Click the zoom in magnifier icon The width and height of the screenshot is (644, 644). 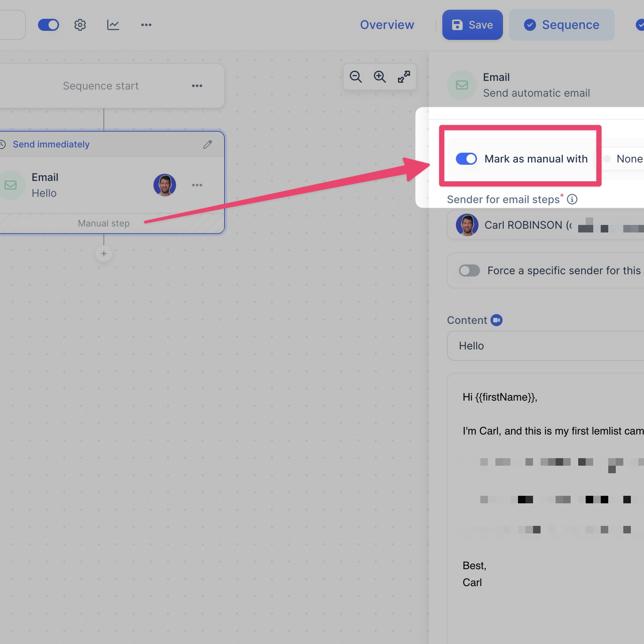click(380, 77)
